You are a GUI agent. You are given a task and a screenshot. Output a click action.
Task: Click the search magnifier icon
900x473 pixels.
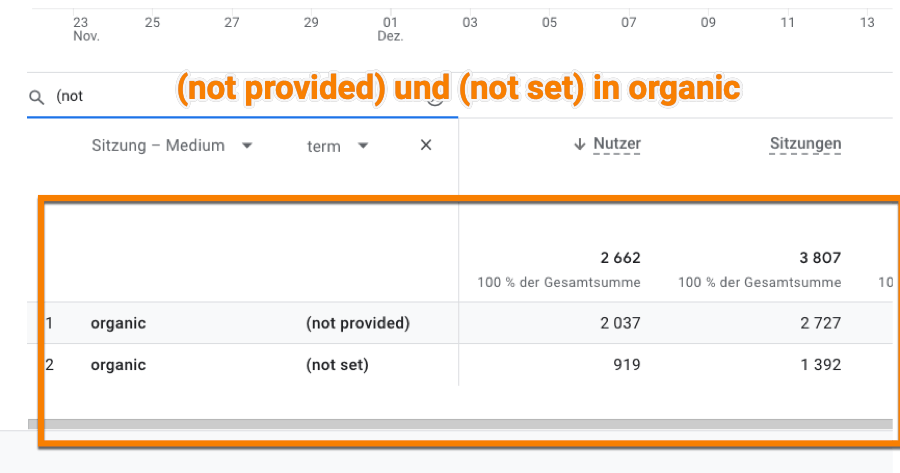coord(36,97)
